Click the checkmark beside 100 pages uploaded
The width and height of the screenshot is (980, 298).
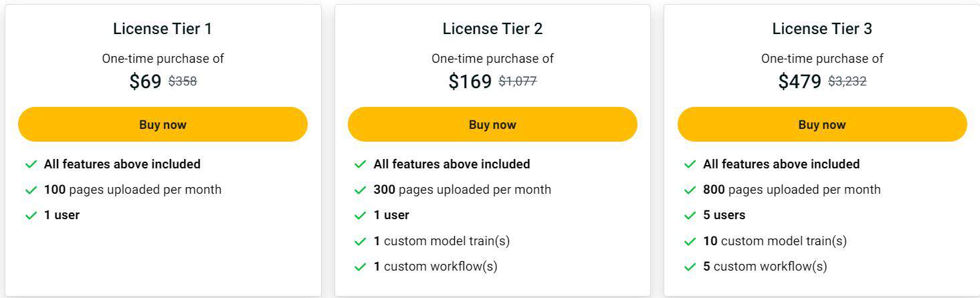click(x=31, y=190)
